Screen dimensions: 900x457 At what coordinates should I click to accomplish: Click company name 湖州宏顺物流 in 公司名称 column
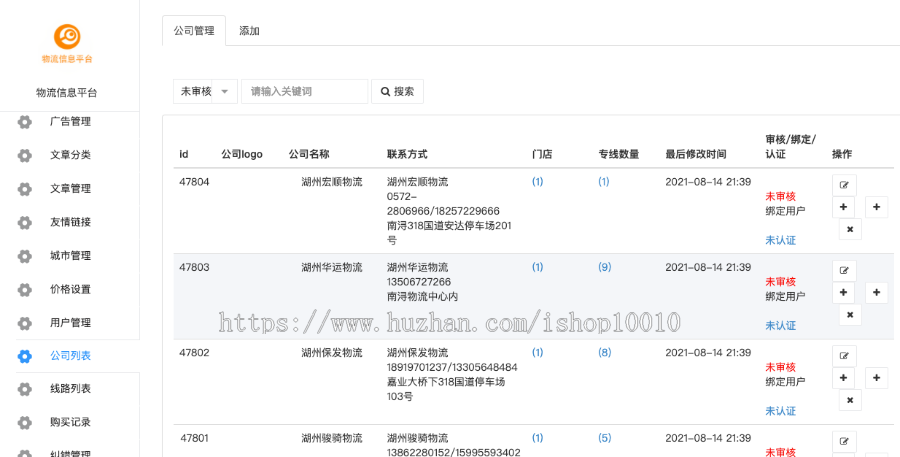pos(332,182)
